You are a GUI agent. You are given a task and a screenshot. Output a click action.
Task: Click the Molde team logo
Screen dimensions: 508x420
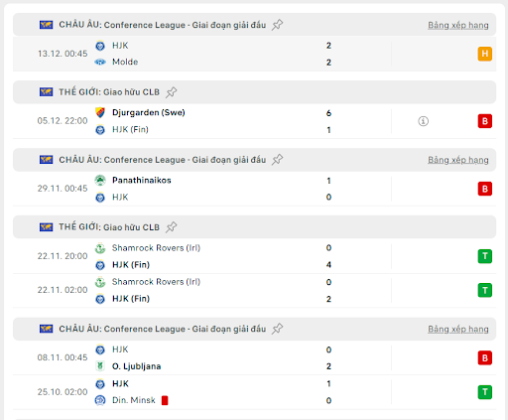pyautogui.click(x=100, y=62)
